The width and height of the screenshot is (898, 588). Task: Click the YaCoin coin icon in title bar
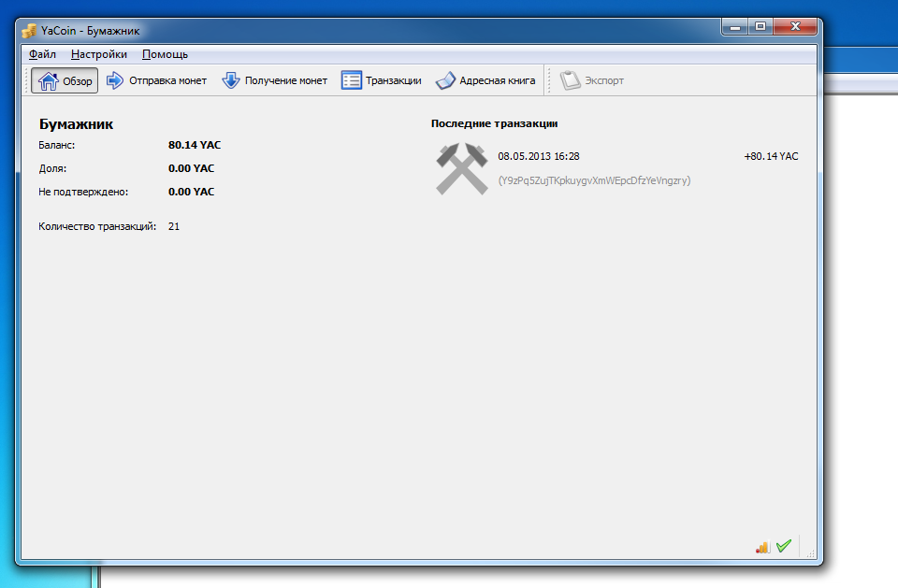[x=29, y=31]
